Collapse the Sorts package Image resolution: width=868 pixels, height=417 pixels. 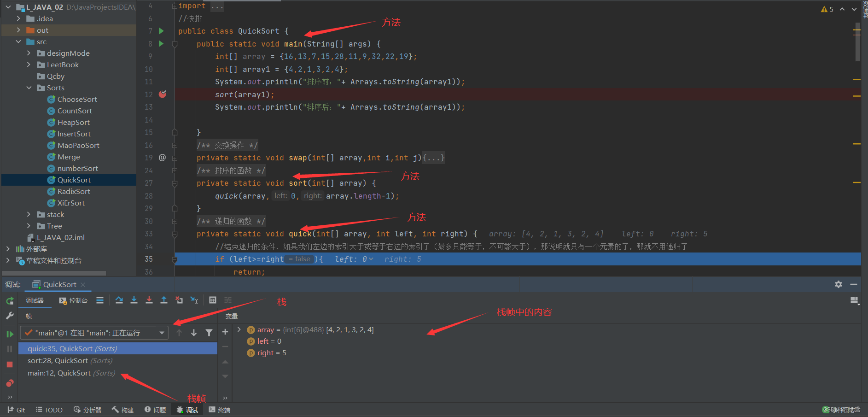(29, 88)
